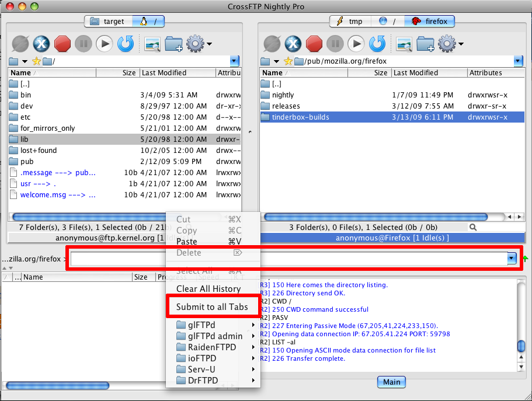This screenshot has height=401, width=532.
Task: Open the image preview tool in the Firefox pane
Action: [x=404, y=44]
